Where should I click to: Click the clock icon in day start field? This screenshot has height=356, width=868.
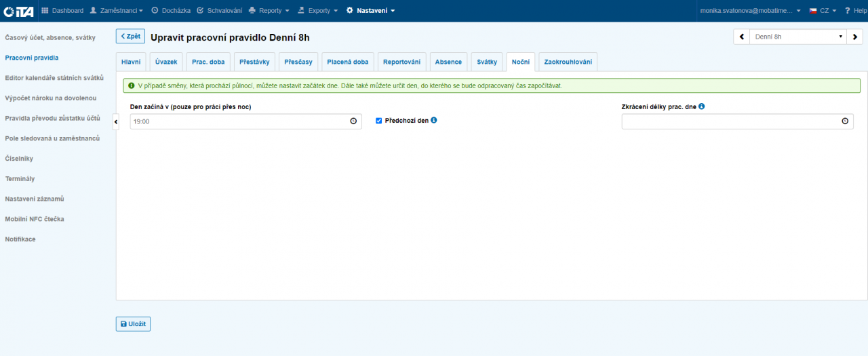[x=353, y=121]
